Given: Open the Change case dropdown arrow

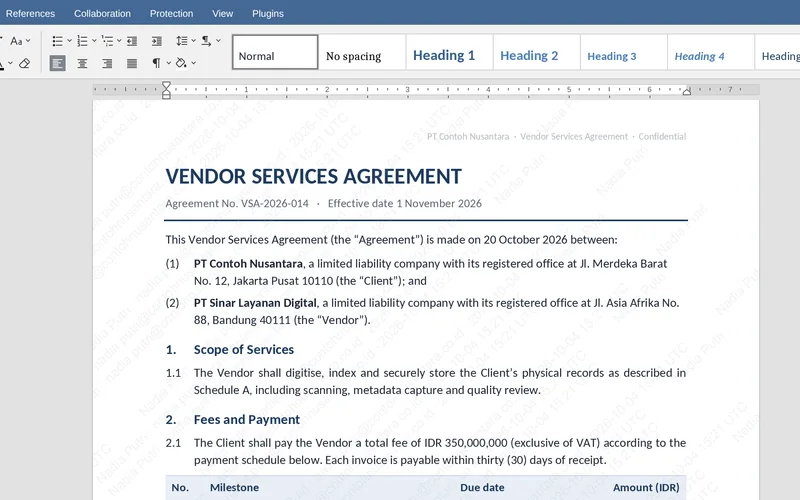Looking at the screenshot, I should tap(28, 41).
